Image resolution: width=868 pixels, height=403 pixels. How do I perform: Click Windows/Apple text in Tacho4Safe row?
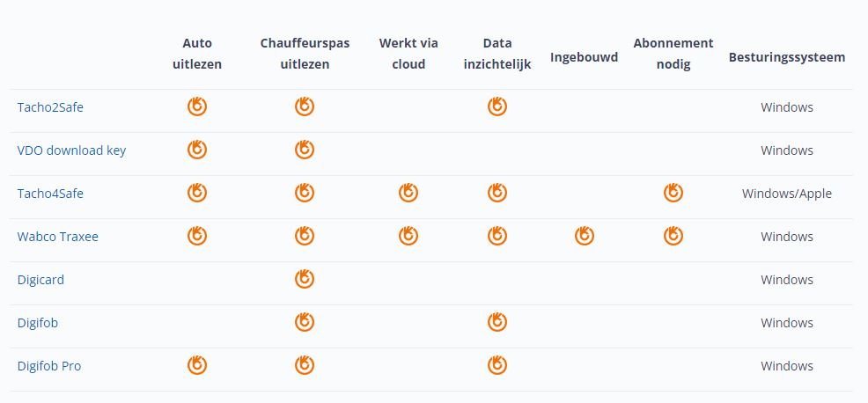click(787, 194)
